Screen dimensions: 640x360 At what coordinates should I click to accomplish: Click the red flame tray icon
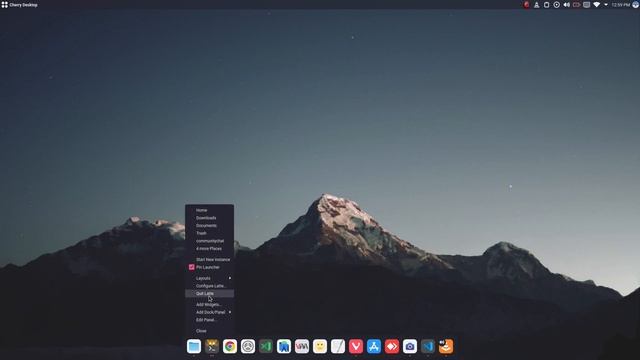(x=527, y=5)
